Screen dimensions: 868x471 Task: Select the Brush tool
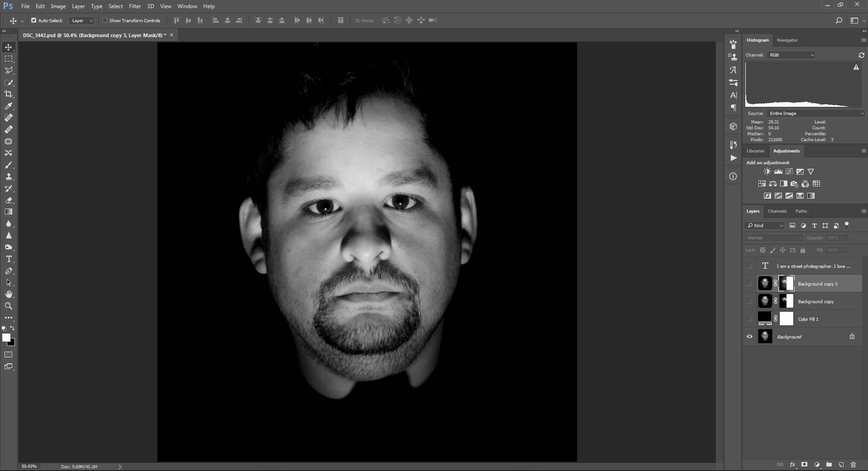9,165
